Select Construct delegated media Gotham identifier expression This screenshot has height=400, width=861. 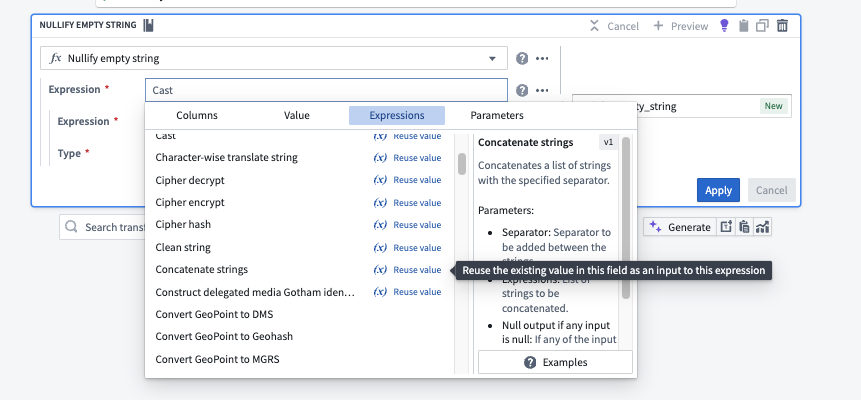coord(255,292)
